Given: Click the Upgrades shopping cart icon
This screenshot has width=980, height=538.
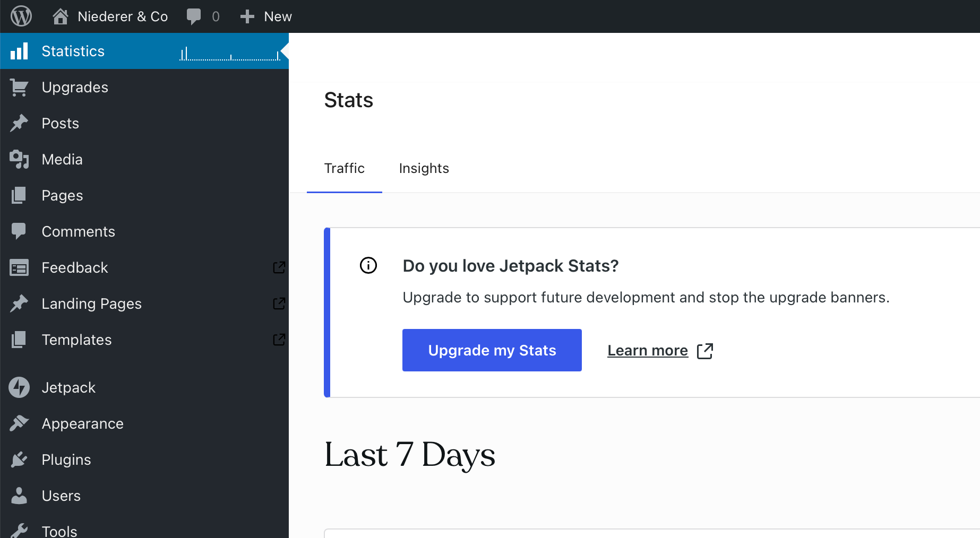Looking at the screenshot, I should point(19,87).
